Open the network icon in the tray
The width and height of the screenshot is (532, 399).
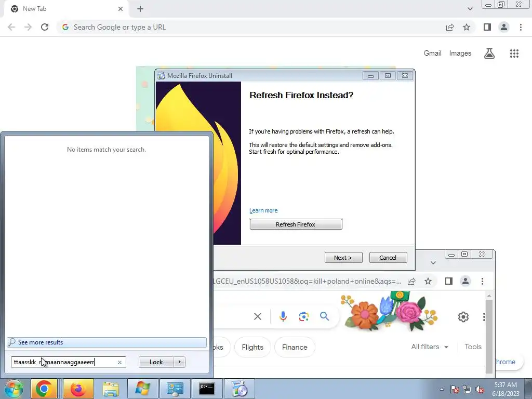[x=467, y=389]
